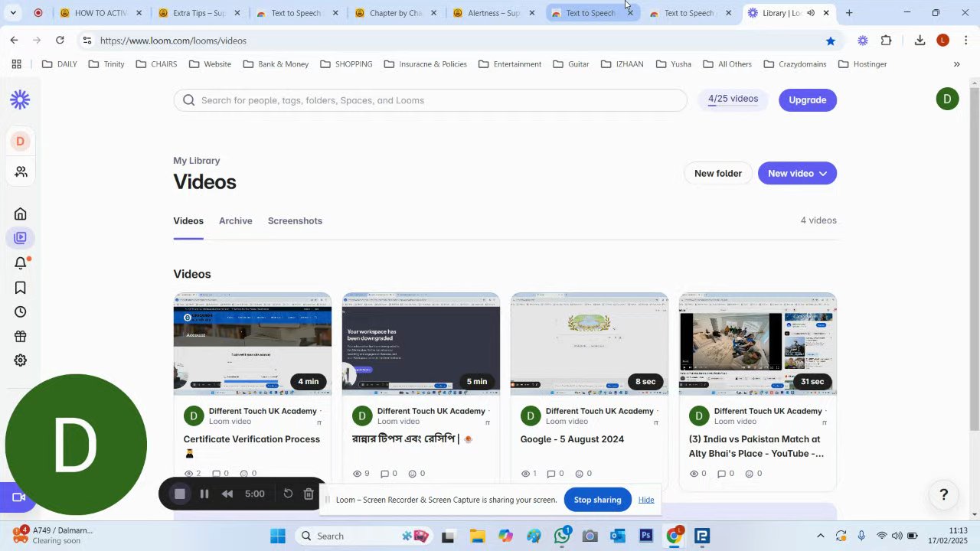Image resolution: width=980 pixels, height=551 pixels.
Task: Switch to Archive tab
Action: [236, 221]
